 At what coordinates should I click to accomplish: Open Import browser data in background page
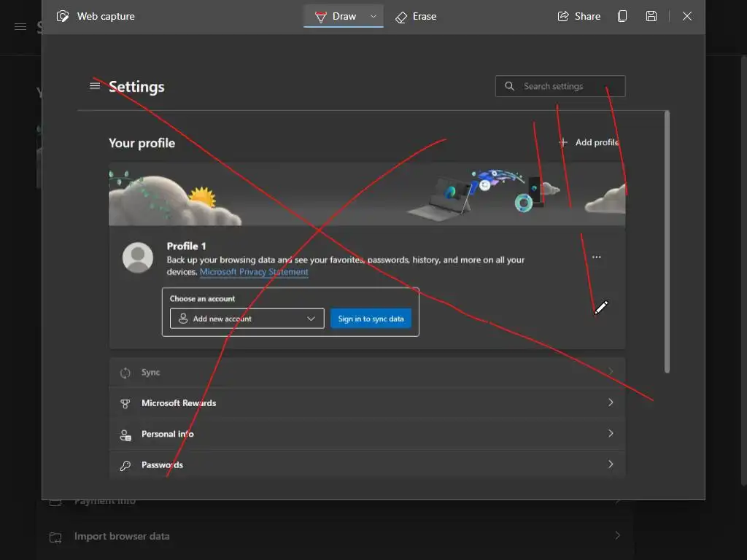(x=335, y=536)
